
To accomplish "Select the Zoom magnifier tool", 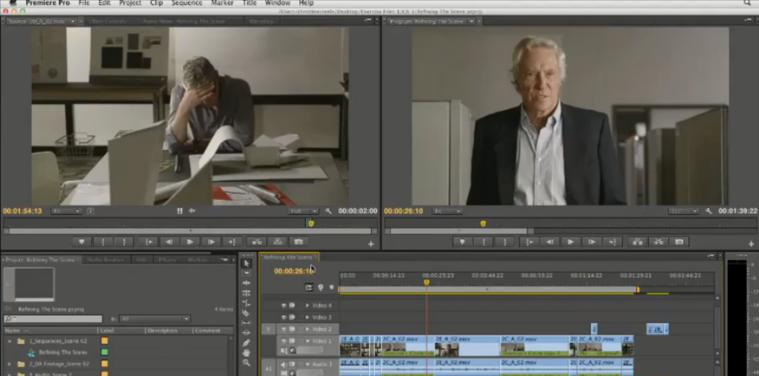I will coord(246,363).
